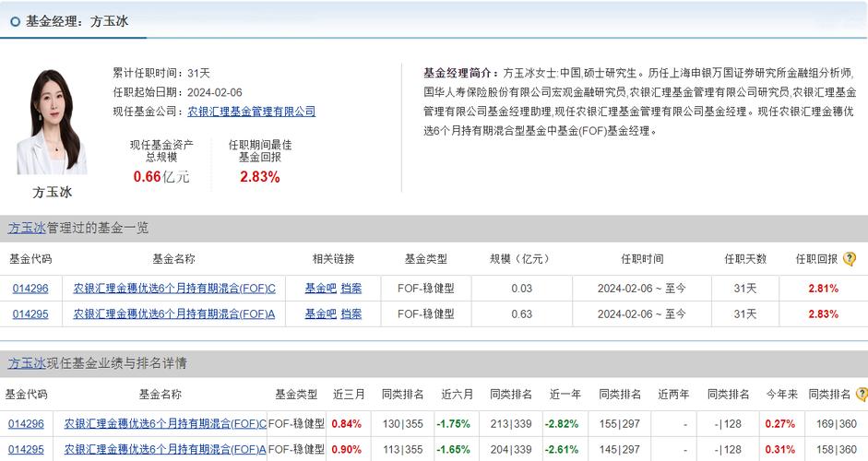Click the 近三月 column header
The width and height of the screenshot is (868, 461).
pos(349,394)
